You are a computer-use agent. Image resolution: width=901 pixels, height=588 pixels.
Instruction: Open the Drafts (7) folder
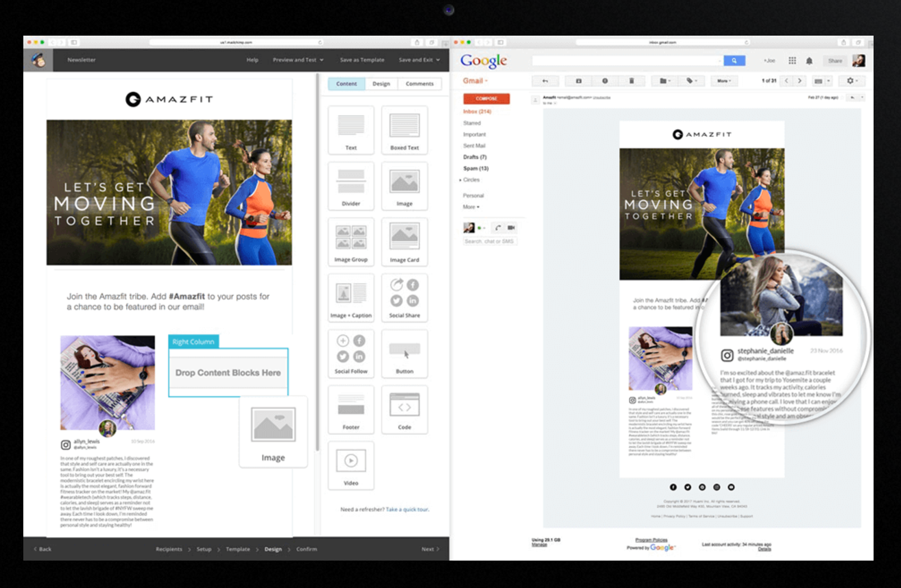[x=474, y=157]
